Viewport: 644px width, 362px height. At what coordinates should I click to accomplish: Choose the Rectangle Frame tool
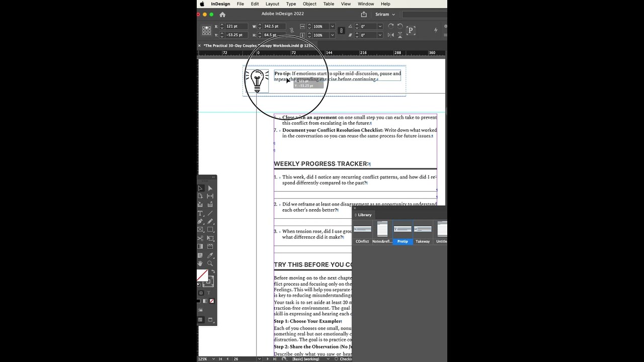pos(200,229)
